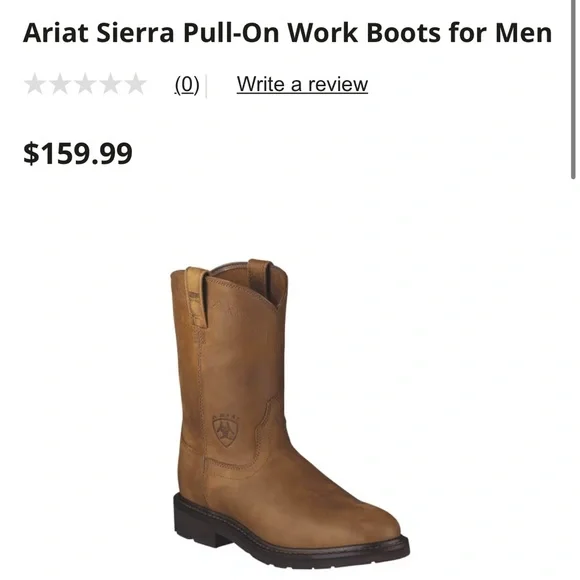Click the $159.99 price text
This screenshot has height=580, width=580.
coord(78,153)
